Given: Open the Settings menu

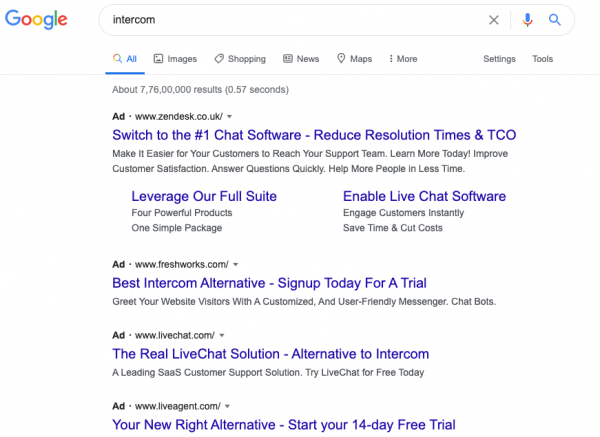Looking at the screenshot, I should (x=499, y=59).
